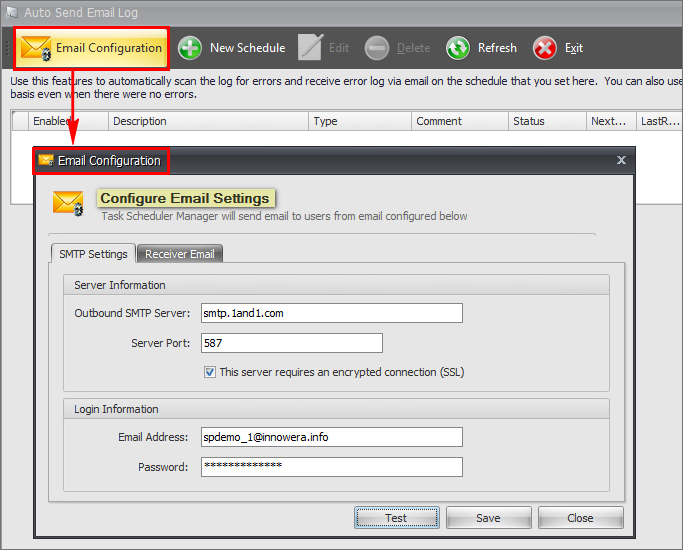
Task: Click the Email Address input field
Action: (331, 437)
